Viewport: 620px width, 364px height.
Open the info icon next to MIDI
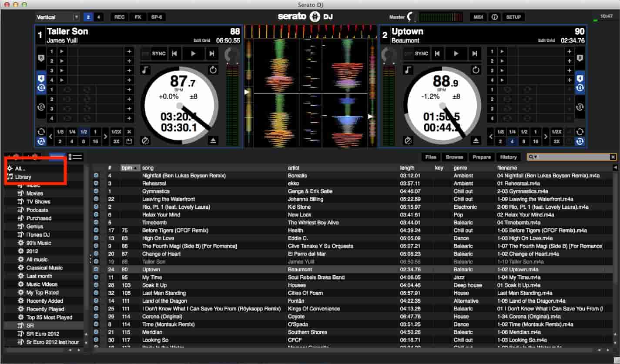tap(494, 17)
